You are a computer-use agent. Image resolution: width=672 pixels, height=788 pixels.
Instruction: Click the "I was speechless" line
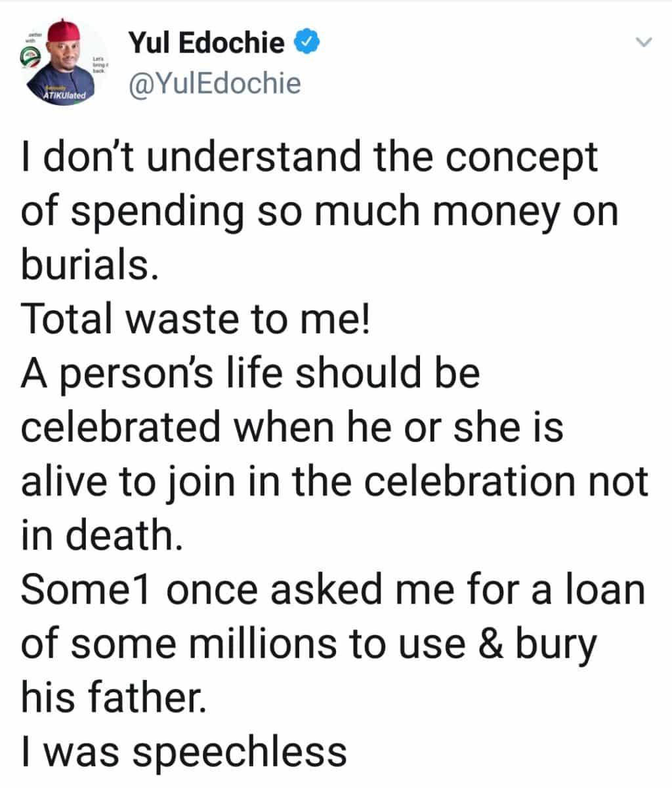tap(184, 751)
